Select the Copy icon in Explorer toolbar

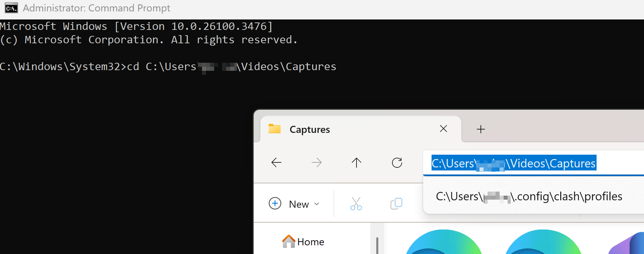[x=396, y=203]
